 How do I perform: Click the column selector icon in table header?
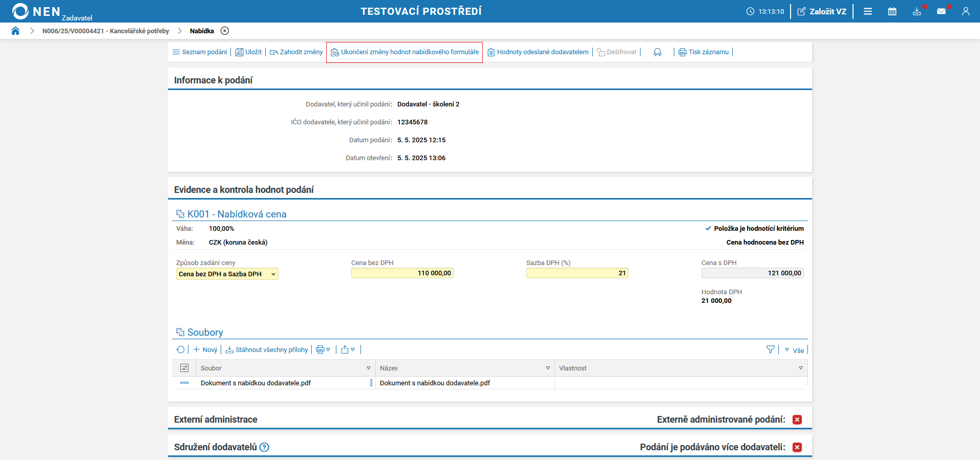184,368
